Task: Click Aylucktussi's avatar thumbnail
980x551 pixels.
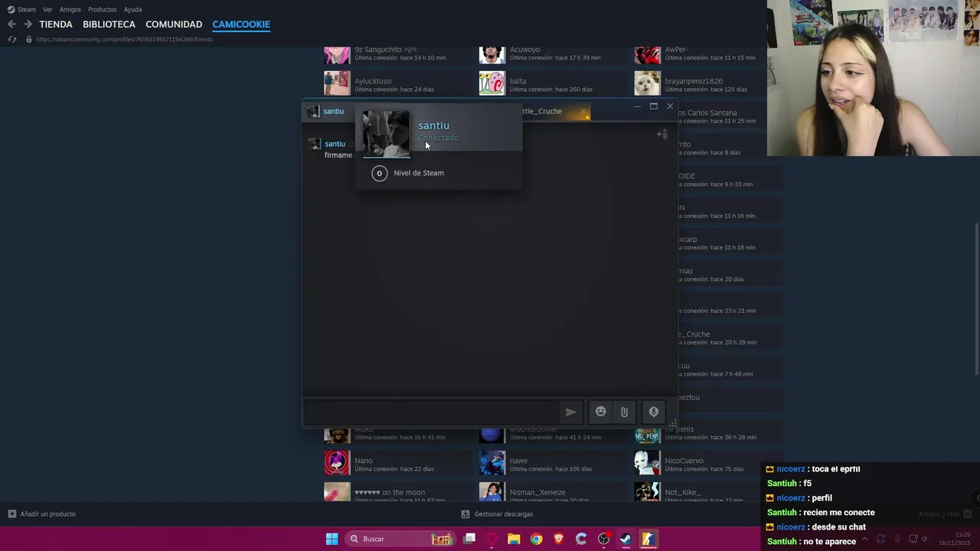Action: click(x=337, y=83)
